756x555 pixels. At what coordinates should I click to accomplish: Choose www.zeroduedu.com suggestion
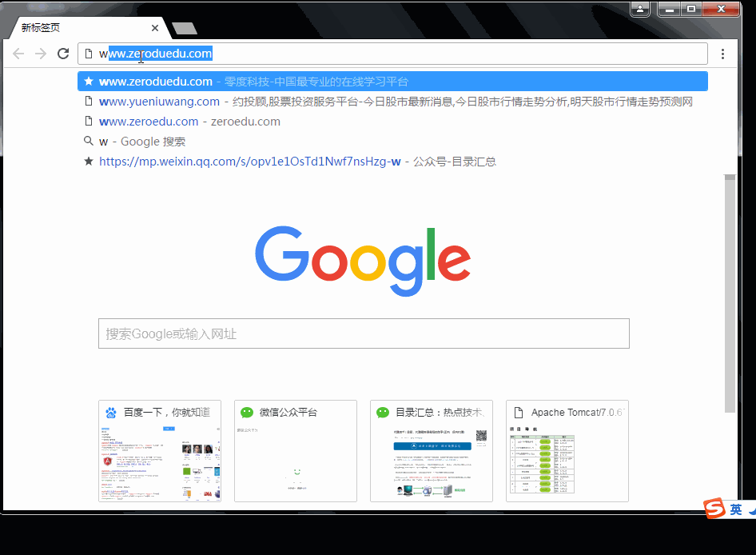(x=392, y=82)
